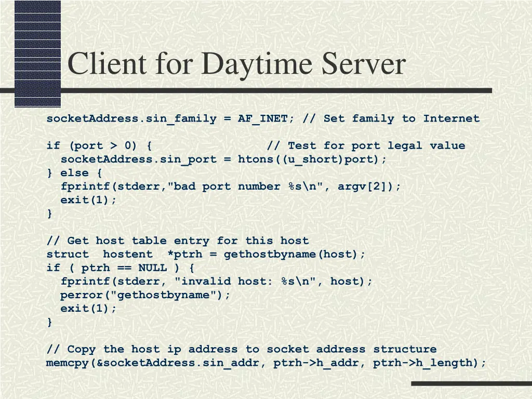Click the line "if (port > 0) {"

coord(99,146)
